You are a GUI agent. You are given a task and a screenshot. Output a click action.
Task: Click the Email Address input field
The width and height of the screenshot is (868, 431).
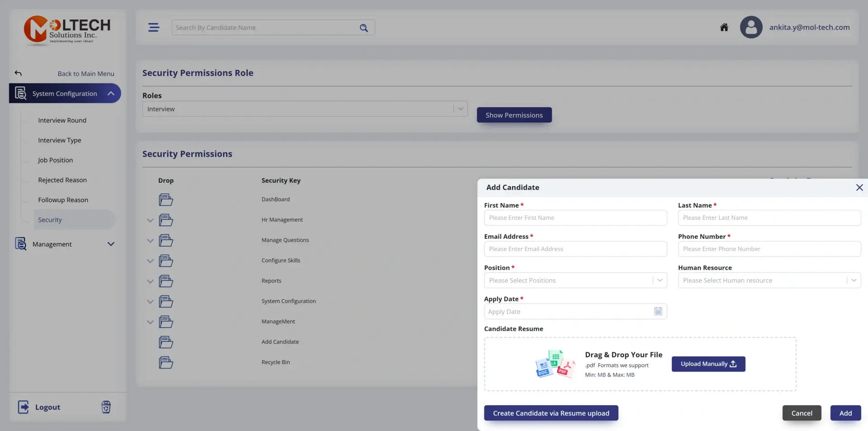point(575,249)
